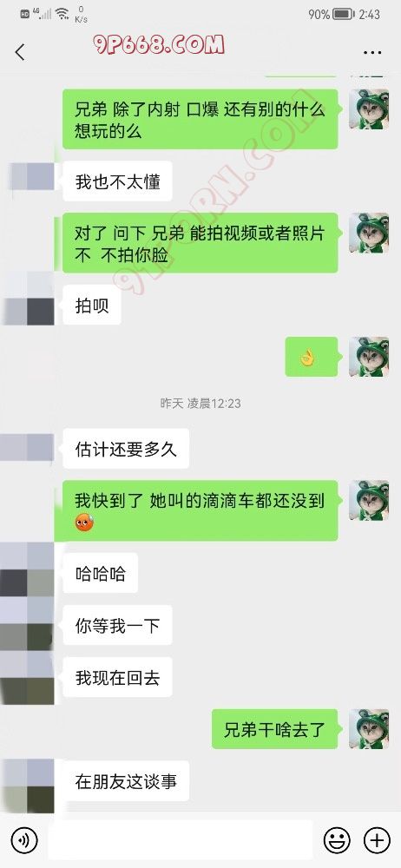Viewport: 401px width, 868px height.
Task: Select the 在朋友这谈事 message bubble
Action: click(126, 780)
